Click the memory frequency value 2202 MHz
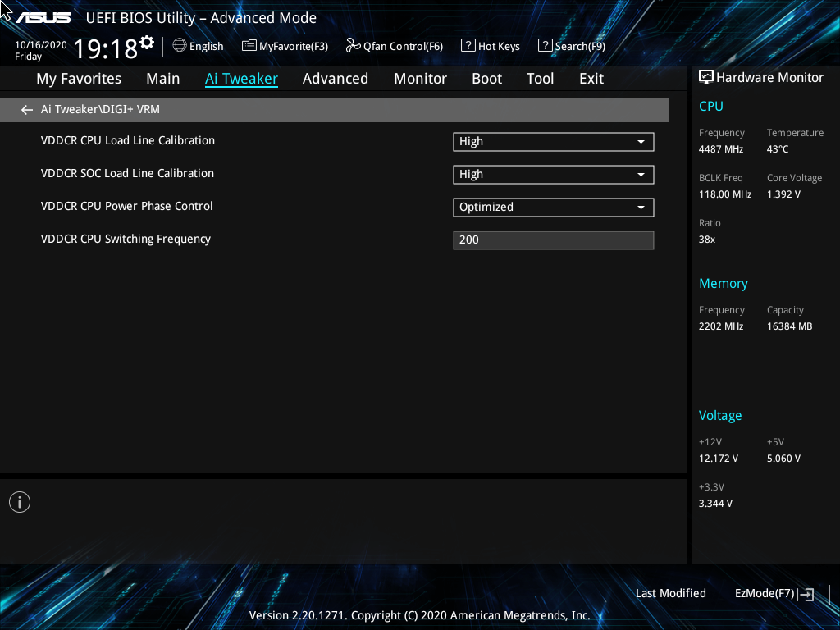Viewport: 840px width, 630px height. point(720,326)
